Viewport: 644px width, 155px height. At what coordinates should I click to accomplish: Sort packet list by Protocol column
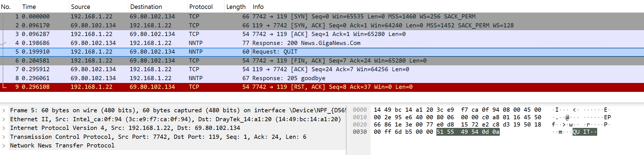201,7
